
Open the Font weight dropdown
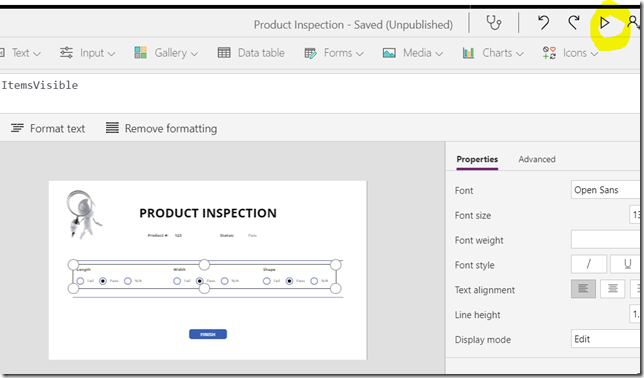click(605, 239)
